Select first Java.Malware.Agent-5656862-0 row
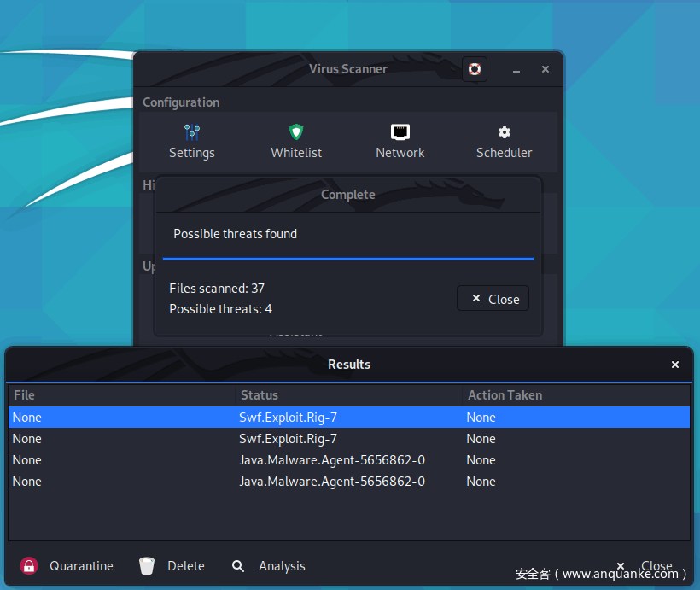 click(348, 460)
